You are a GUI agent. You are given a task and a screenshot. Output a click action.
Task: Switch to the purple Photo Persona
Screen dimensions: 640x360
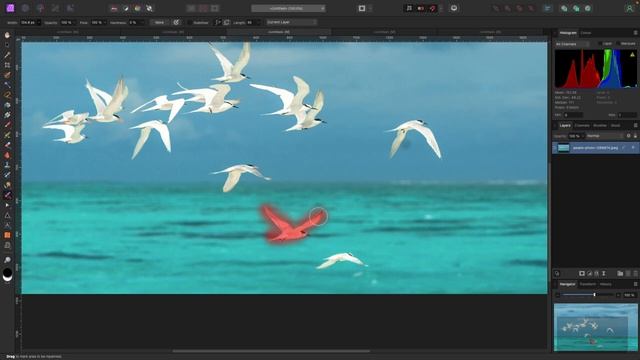[x=10, y=8]
